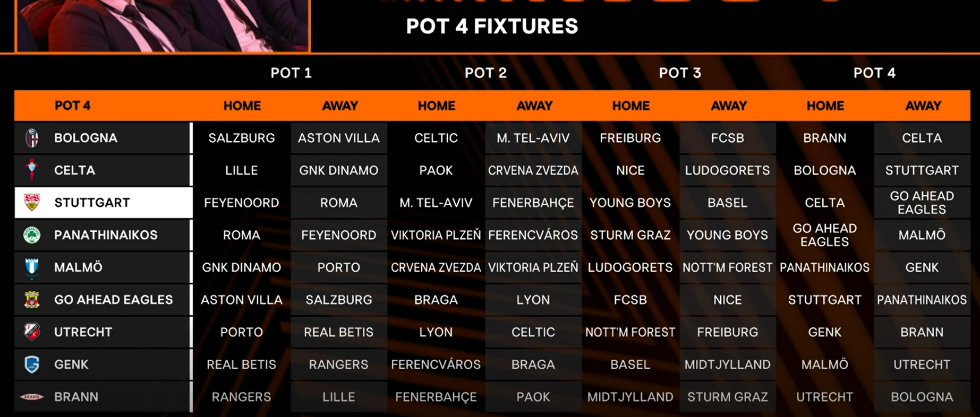Click the GO AHEAD EAGLES cell in Stuttgart row

(x=922, y=203)
